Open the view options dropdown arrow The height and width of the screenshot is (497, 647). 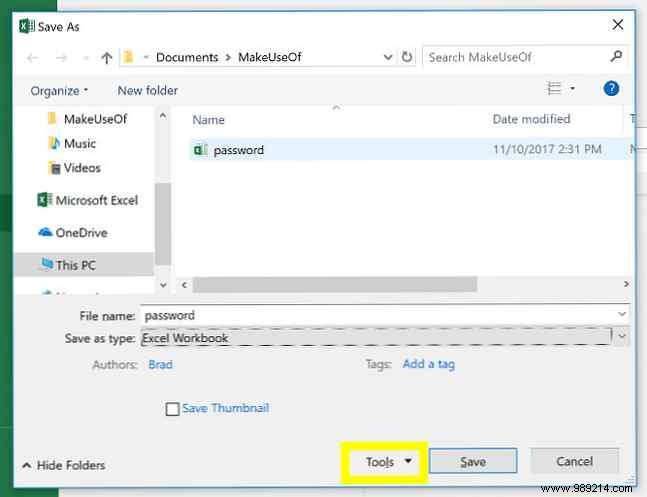572,88
